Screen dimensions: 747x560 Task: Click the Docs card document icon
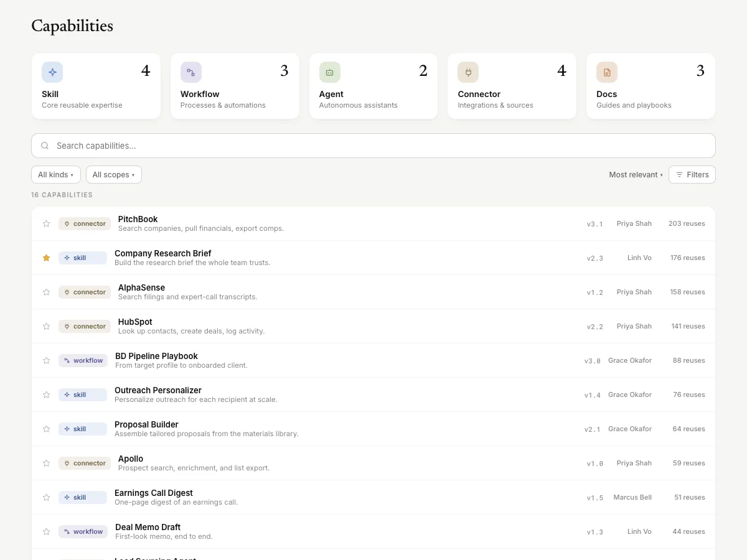[x=607, y=72]
